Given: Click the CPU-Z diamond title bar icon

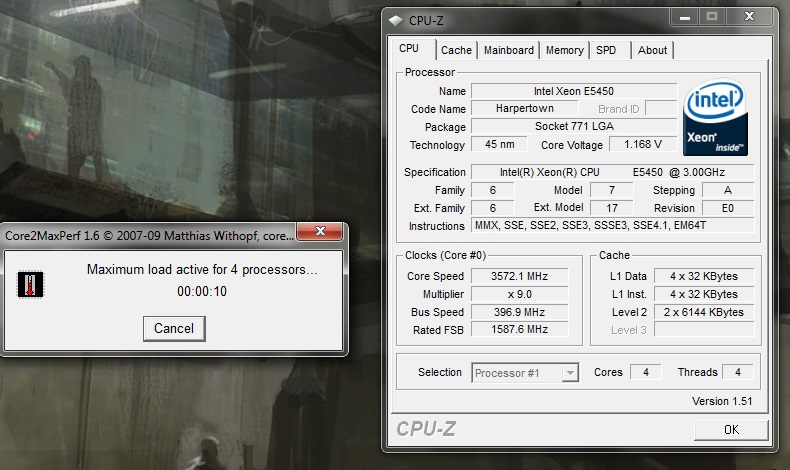Looking at the screenshot, I should [x=396, y=21].
